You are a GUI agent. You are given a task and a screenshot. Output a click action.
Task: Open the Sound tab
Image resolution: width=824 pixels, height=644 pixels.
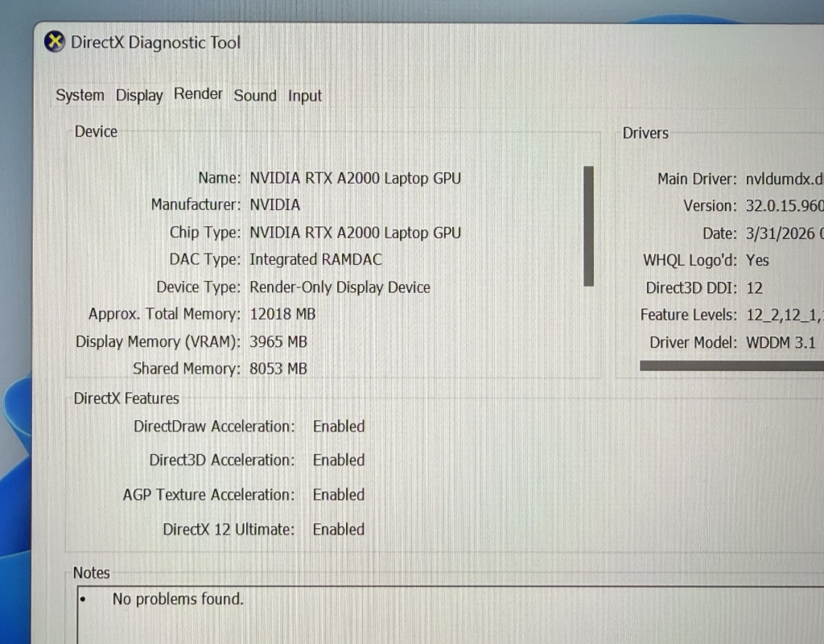[255, 96]
